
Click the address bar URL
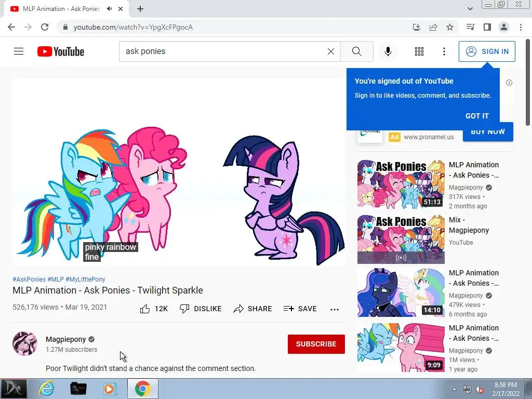point(133,27)
